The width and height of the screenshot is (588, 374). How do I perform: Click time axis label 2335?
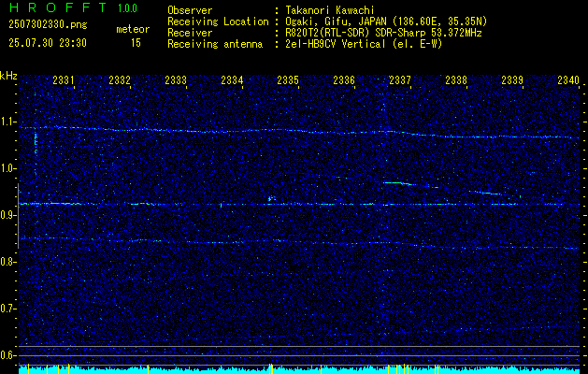click(288, 80)
